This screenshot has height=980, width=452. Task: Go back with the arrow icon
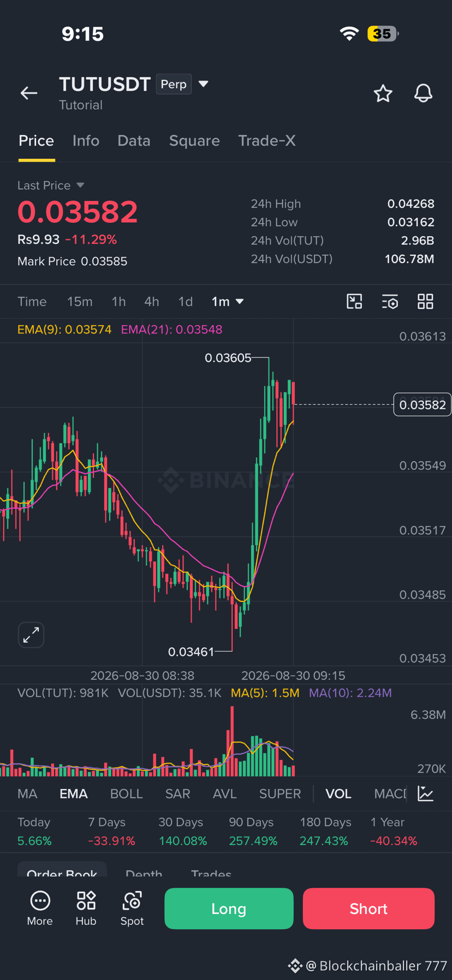[29, 93]
